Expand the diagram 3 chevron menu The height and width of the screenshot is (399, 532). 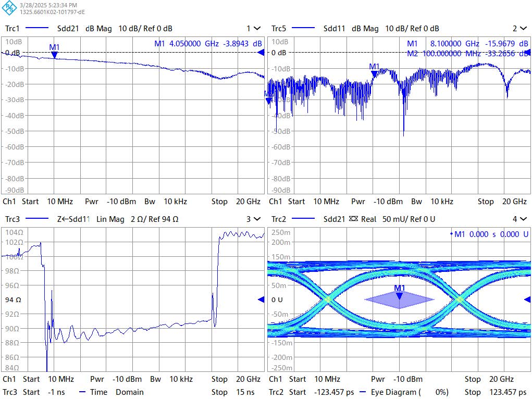point(257,219)
